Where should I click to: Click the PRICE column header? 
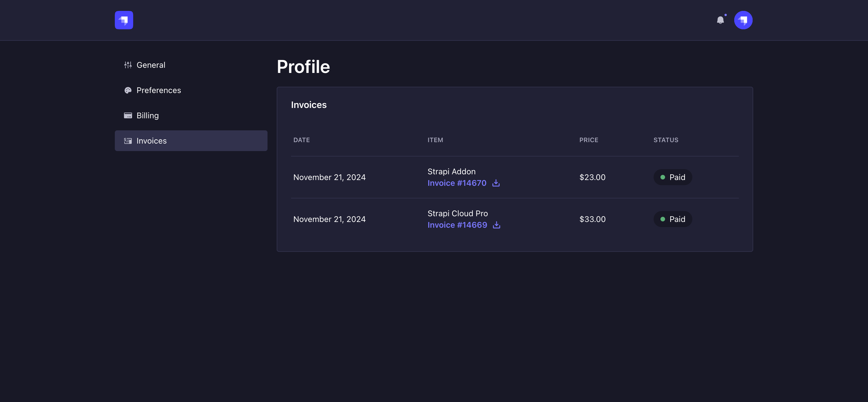pyautogui.click(x=589, y=140)
